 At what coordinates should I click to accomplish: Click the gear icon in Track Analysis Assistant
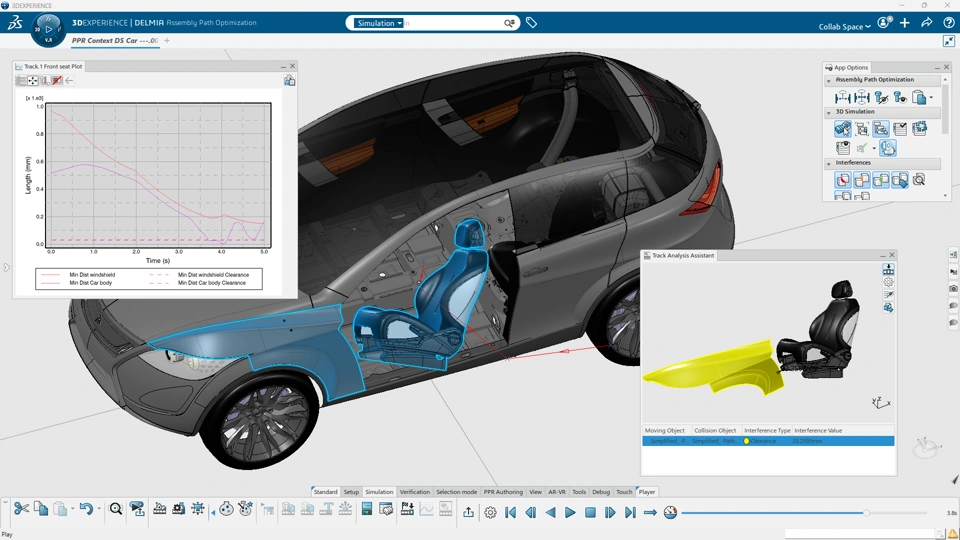pos(888,282)
